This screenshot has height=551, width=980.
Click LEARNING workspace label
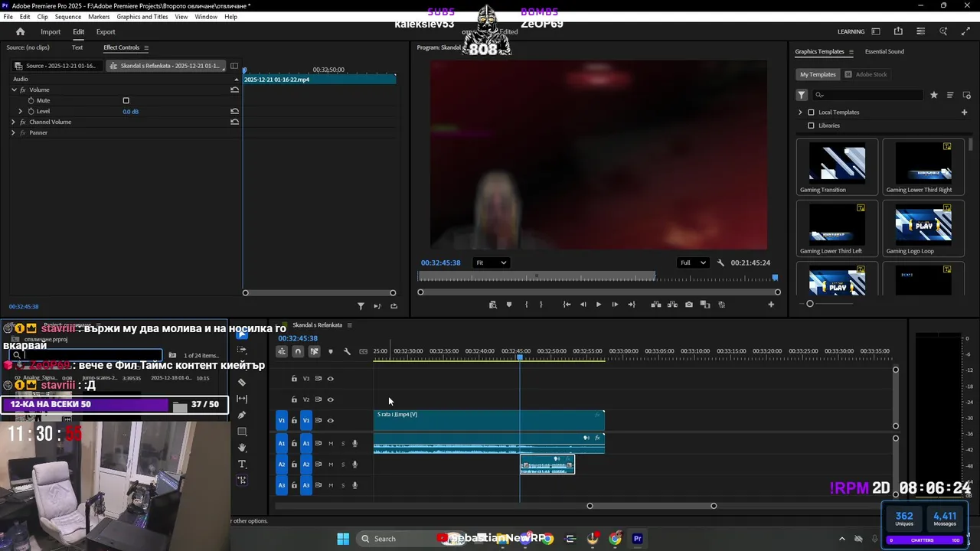[x=851, y=31]
